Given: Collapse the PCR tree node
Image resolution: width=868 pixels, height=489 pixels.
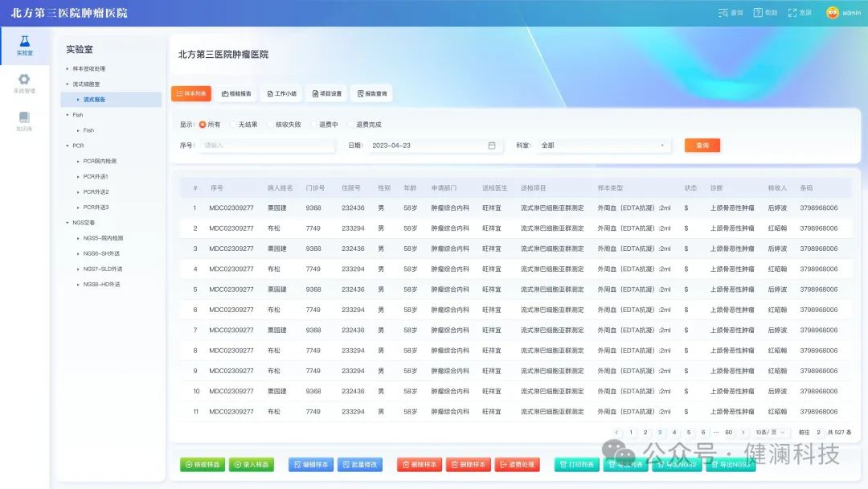Looking at the screenshot, I should click(x=68, y=146).
